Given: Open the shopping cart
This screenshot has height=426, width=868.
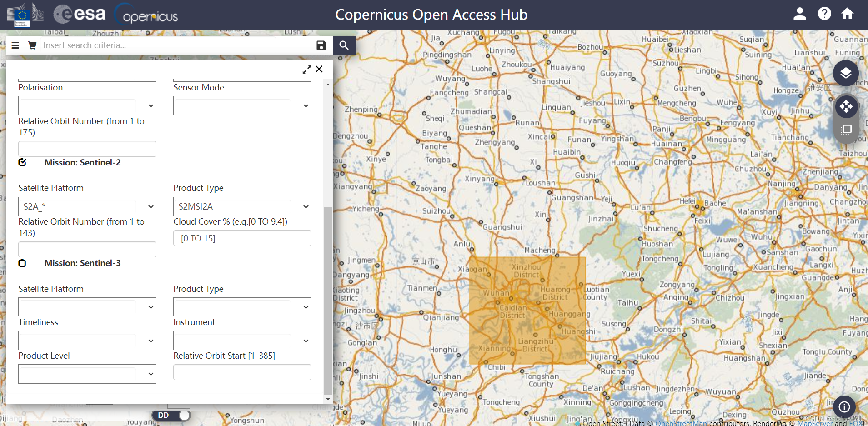Looking at the screenshot, I should [32, 45].
